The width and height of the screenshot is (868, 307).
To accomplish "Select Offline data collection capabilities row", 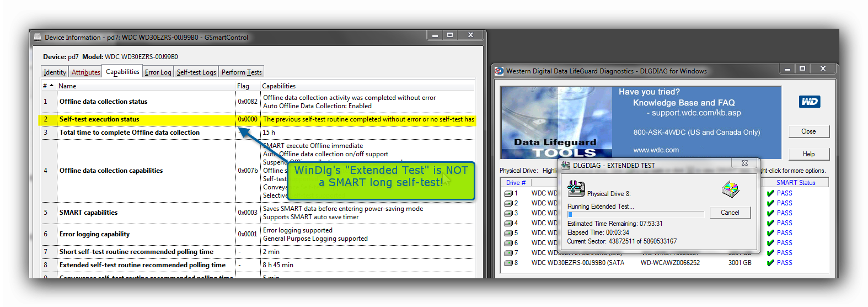I will pyautogui.click(x=258, y=171).
